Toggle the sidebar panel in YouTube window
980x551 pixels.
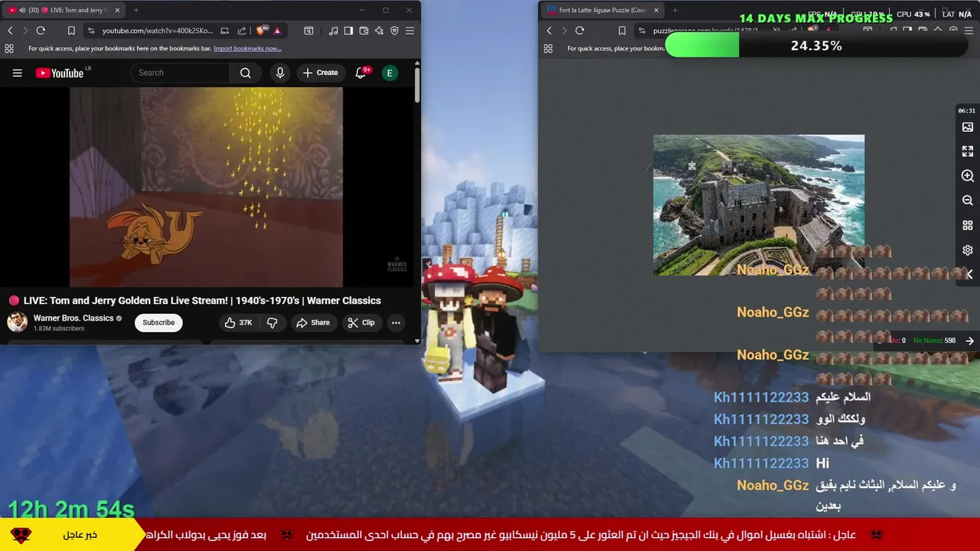(348, 31)
